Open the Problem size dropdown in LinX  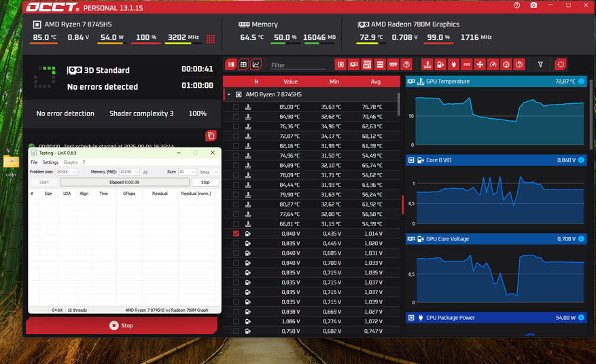tap(67, 172)
